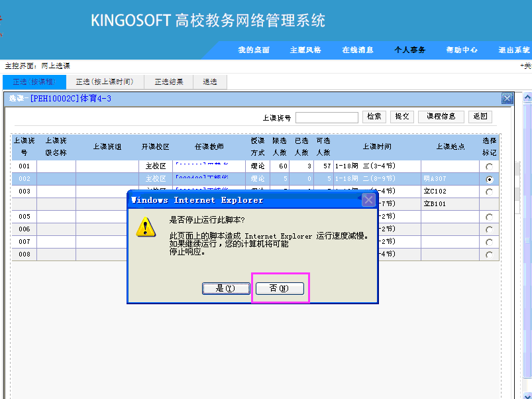Click 否(N) to keep running the script
Viewport: 532px width, 399px height.
[280, 288]
